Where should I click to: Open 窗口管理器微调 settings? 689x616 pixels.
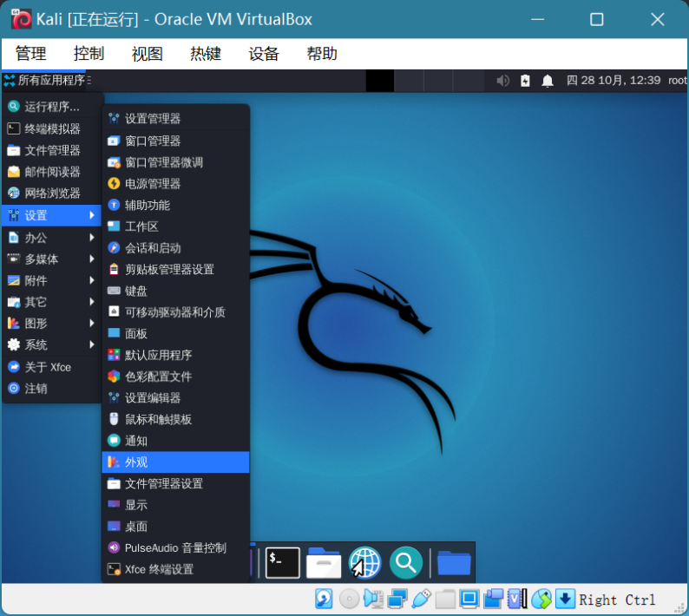(x=176, y=162)
